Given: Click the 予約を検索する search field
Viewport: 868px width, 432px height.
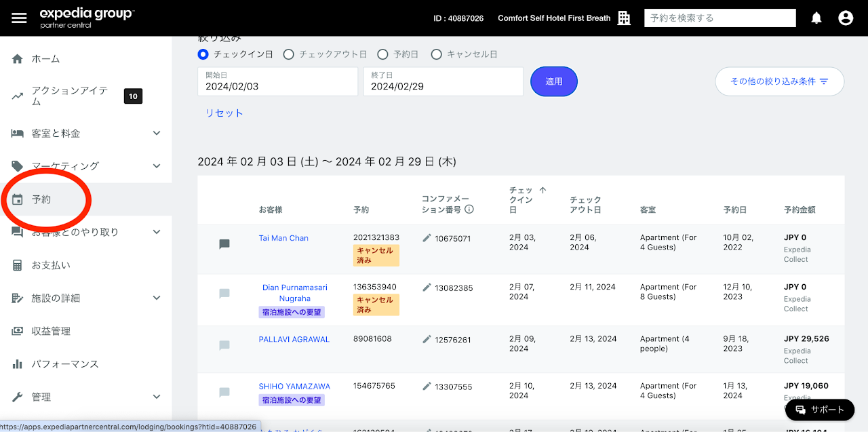Looking at the screenshot, I should point(719,18).
